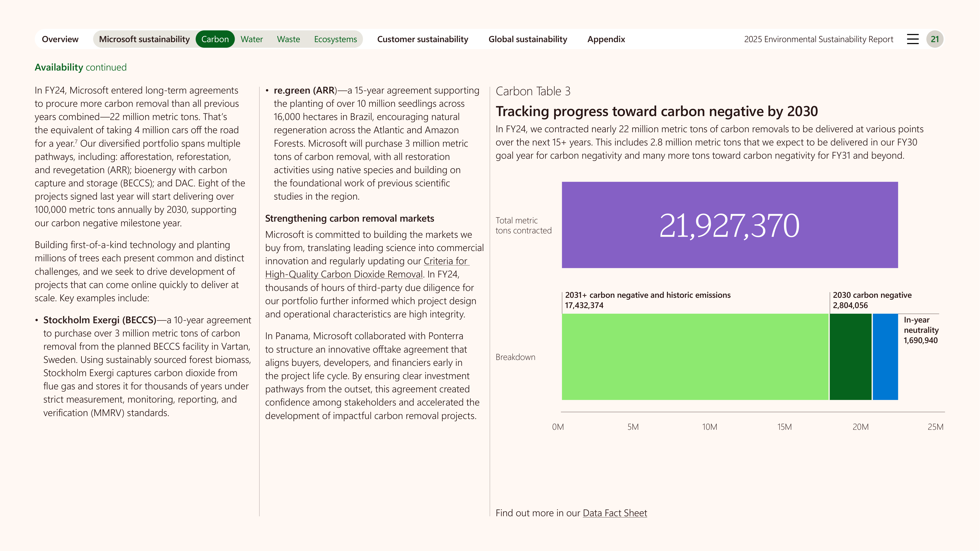The width and height of the screenshot is (980, 551).
Task: Click the 17,432,374 value label
Action: point(584,305)
